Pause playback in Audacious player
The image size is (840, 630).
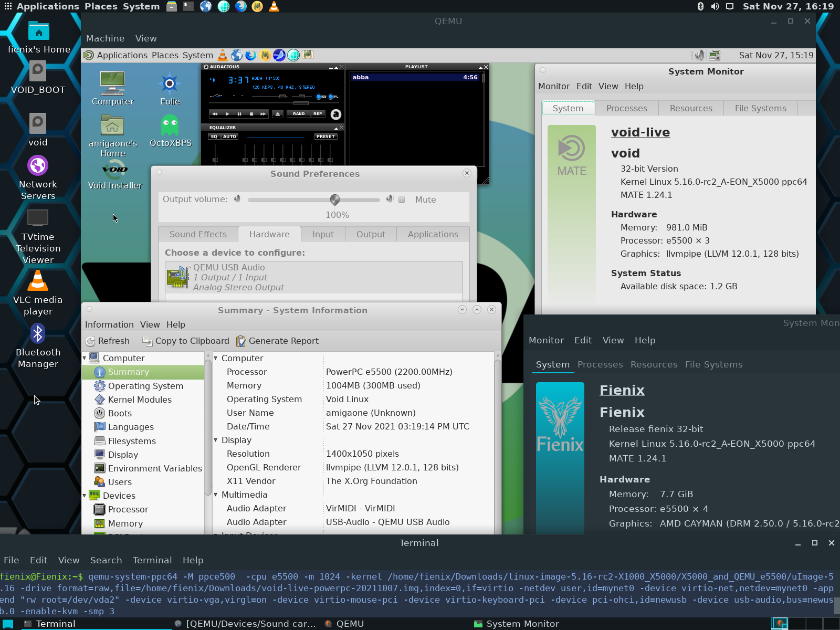point(239,114)
